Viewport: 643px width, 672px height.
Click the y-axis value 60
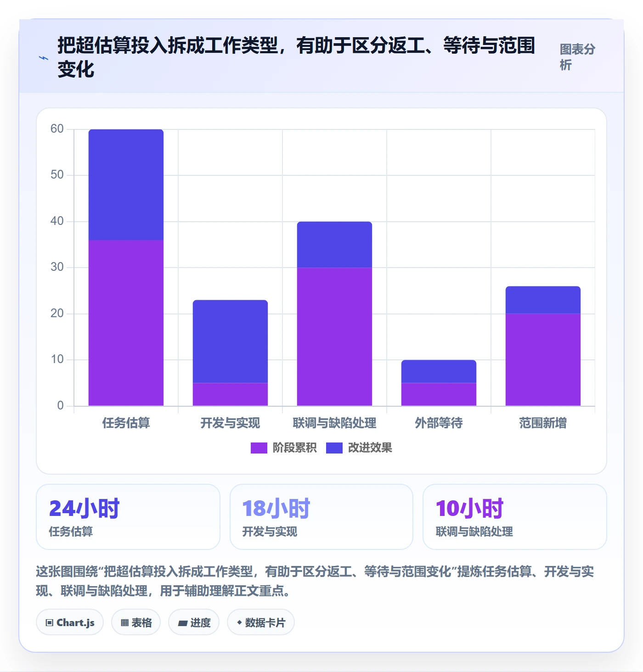click(x=57, y=129)
